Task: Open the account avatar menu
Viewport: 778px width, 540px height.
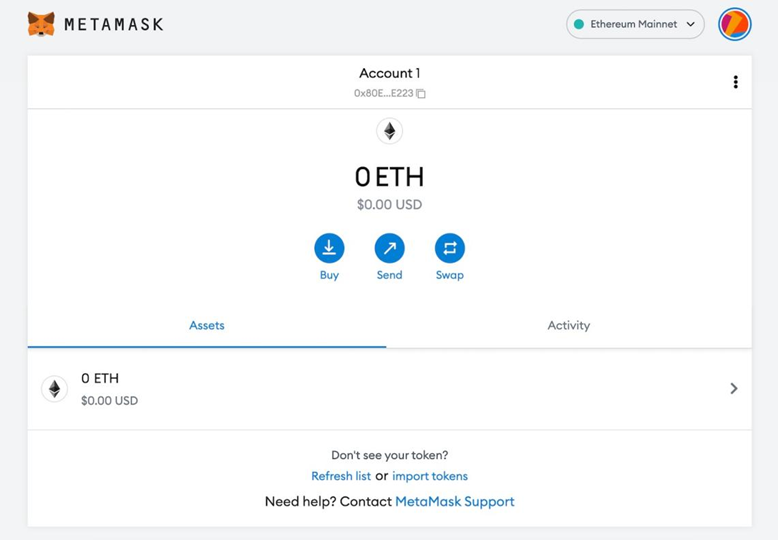Action: [x=735, y=24]
